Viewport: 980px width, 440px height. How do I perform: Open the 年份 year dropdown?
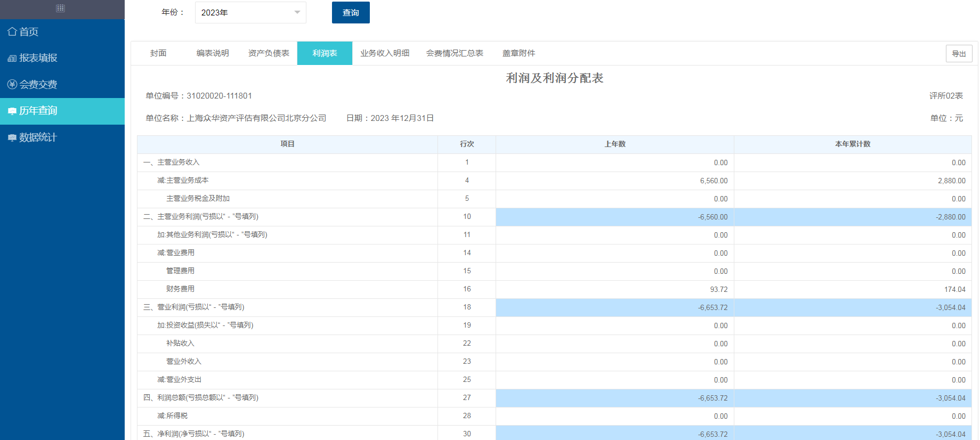pos(245,13)
